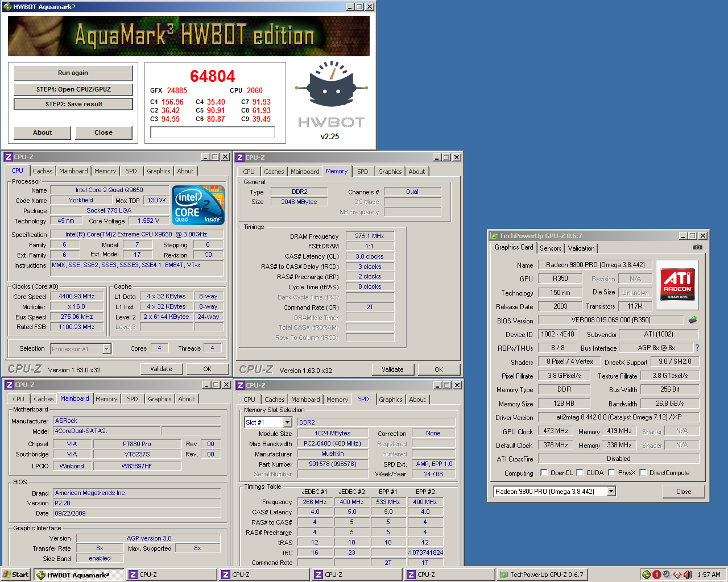Click the Part Number 991578 (996578)

(x=333, y=464)
